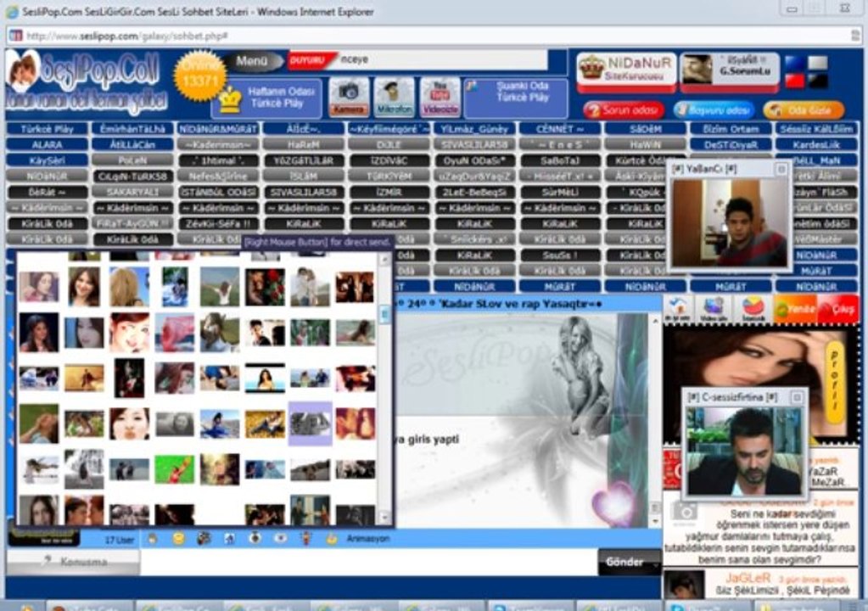
Task: Join the KàySèri room
Action: tap(47, 160)
